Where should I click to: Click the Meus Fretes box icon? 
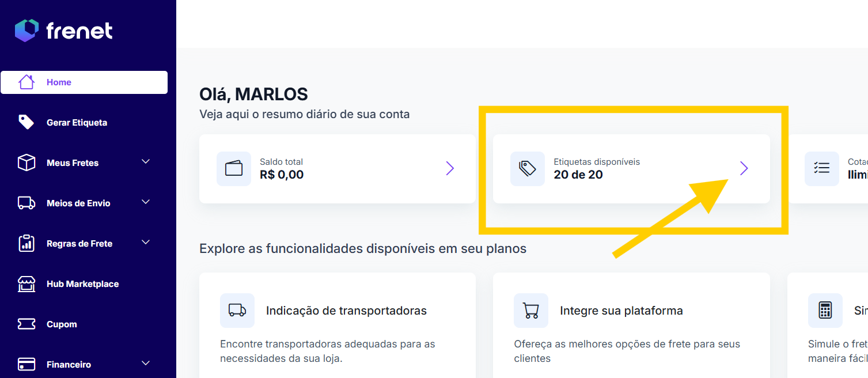coord(26,163)
